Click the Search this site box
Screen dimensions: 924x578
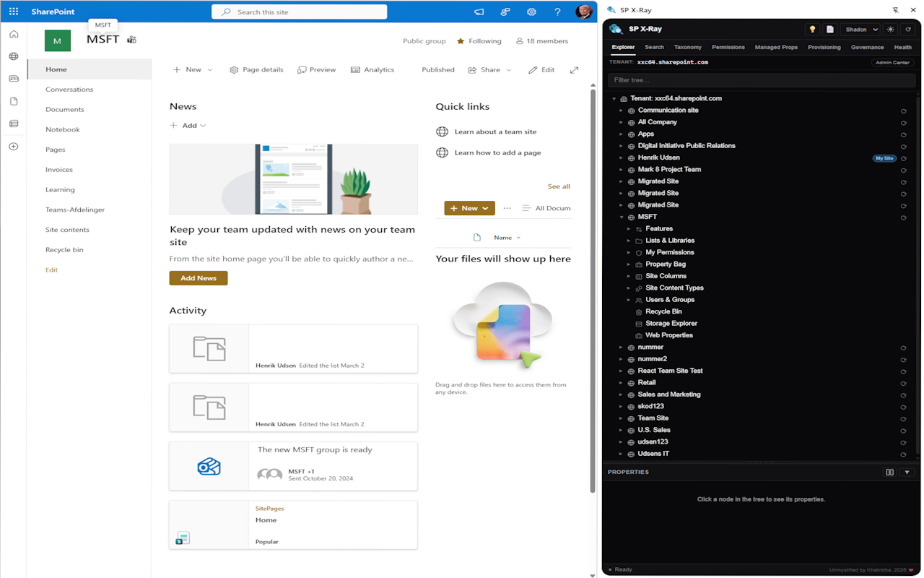pos(300,12)
